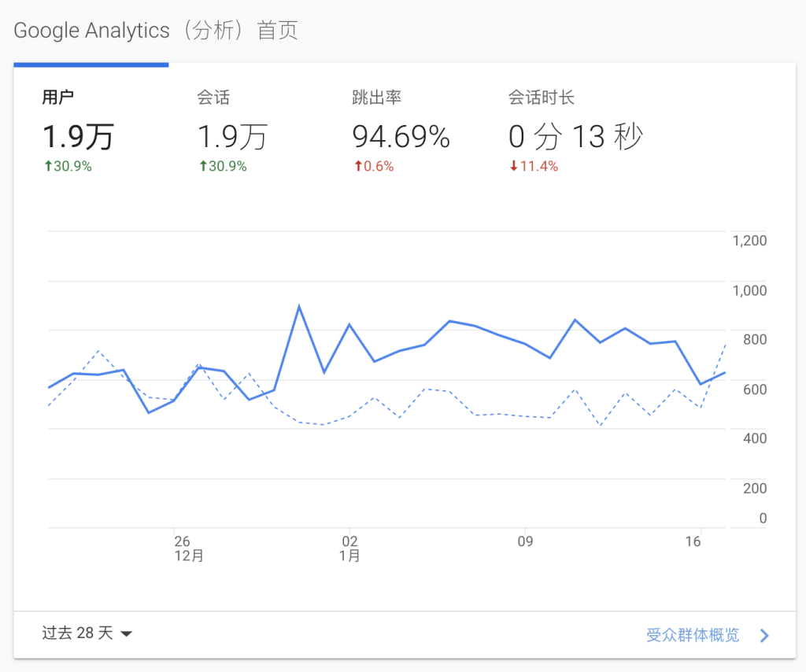Click the 0 分 13 秒 duration value
This screenshot has width=806, height=672.
(575, 138)
